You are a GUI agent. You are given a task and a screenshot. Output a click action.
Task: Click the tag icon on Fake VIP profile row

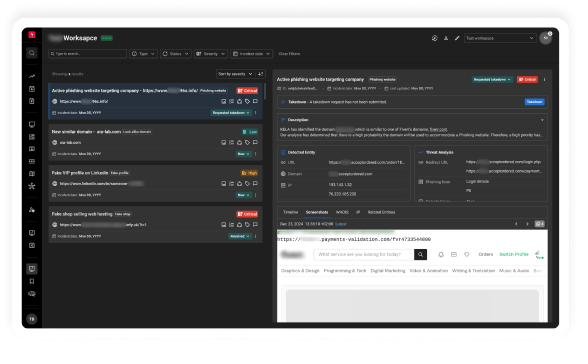(x=248, y=184)
